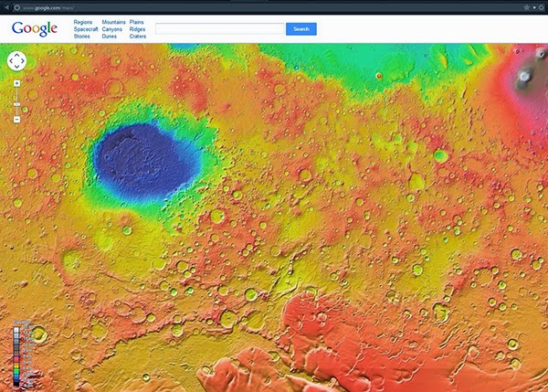Open the Plains link
The width and height of the screenshot is (548, 392).
pyautogui.click(x=137, y=22)
